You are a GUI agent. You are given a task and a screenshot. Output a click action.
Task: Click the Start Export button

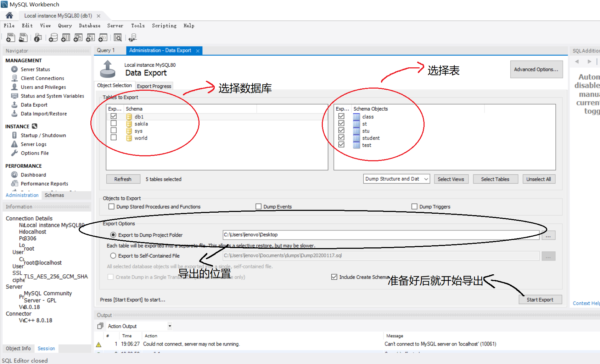click(x=540, y=299)
